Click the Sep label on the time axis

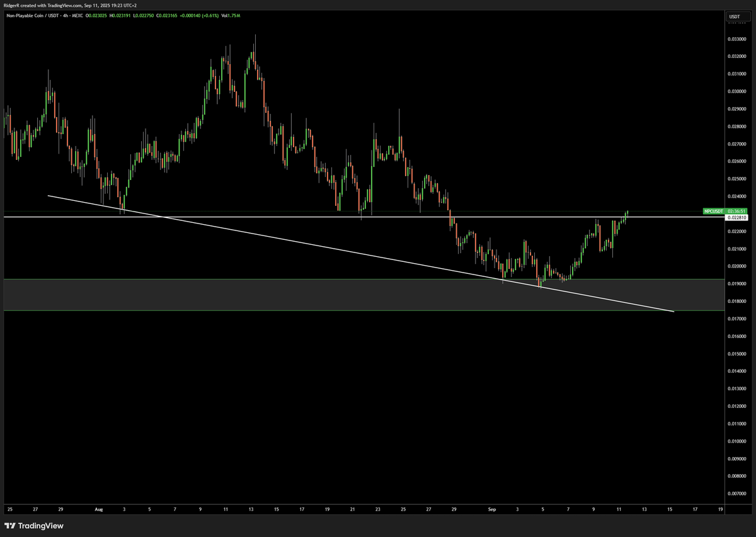coord(492,508)
